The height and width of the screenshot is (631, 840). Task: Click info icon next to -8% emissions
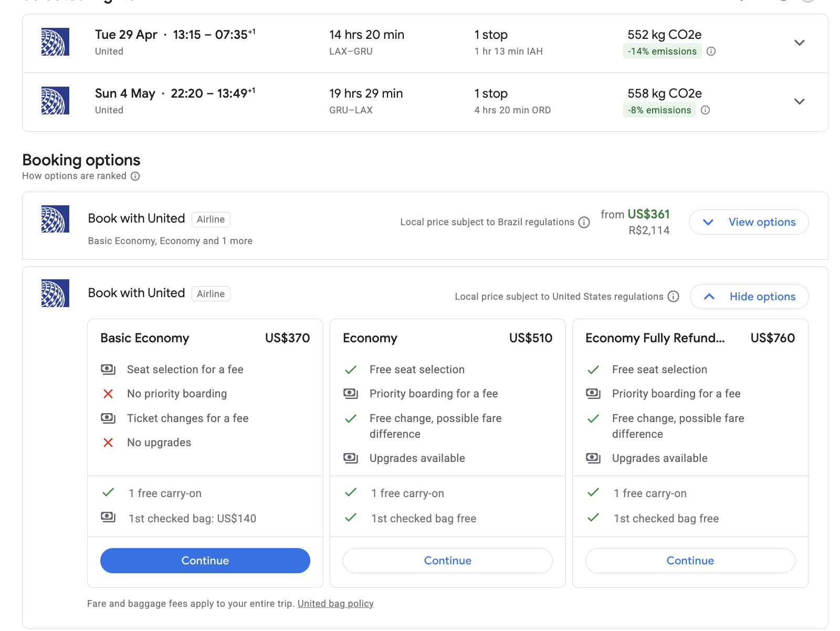[x=706, y=110]
